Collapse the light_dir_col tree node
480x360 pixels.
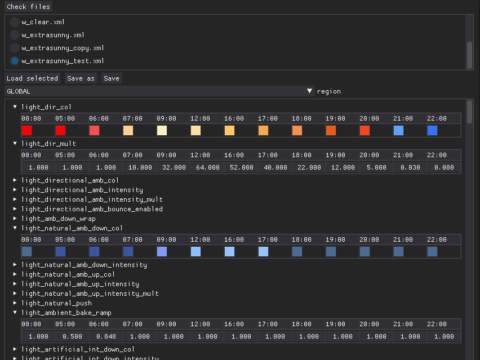pos(15,107)
